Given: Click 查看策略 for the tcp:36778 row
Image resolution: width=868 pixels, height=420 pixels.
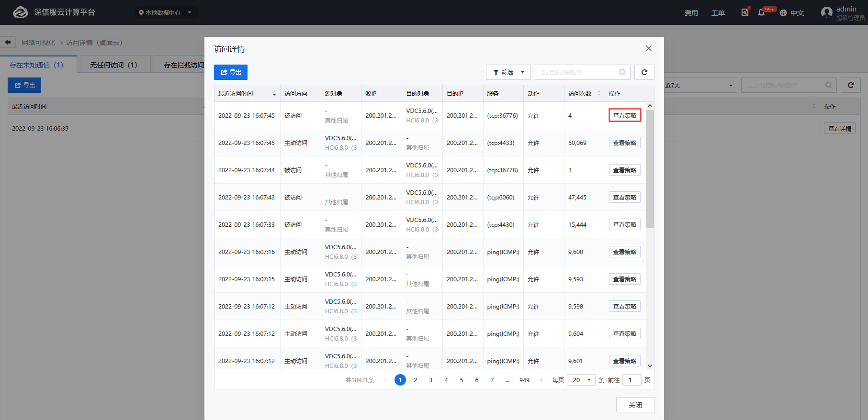Looking at the screenshot, I should click(x=625, y=170).
